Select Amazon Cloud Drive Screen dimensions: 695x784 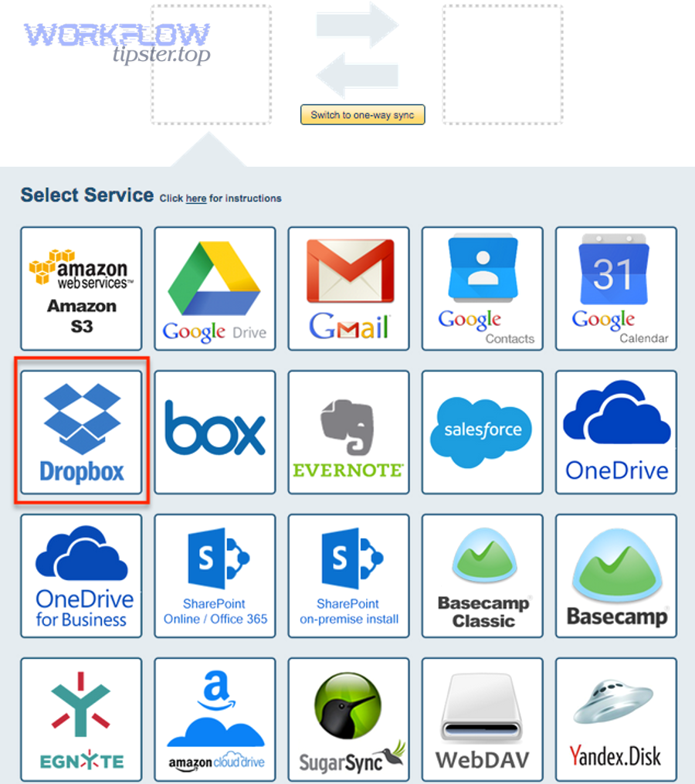(214, 718)
